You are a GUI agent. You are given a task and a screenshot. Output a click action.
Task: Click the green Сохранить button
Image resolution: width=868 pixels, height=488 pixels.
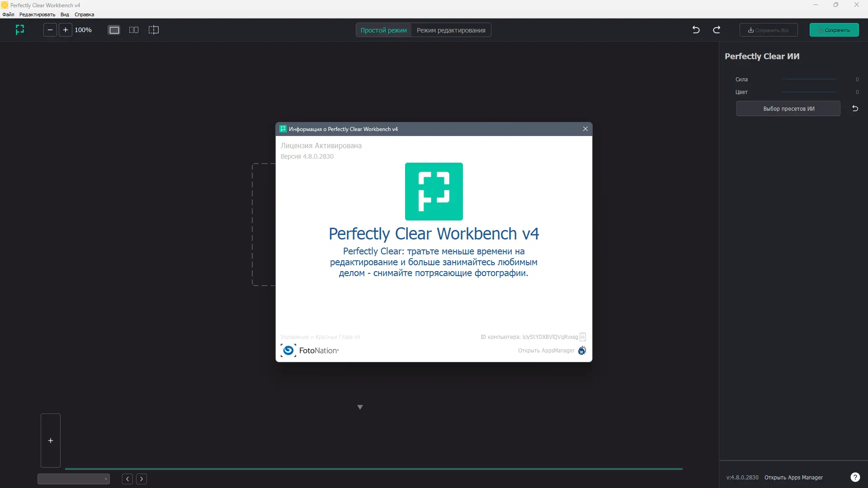tap(834, 30)
